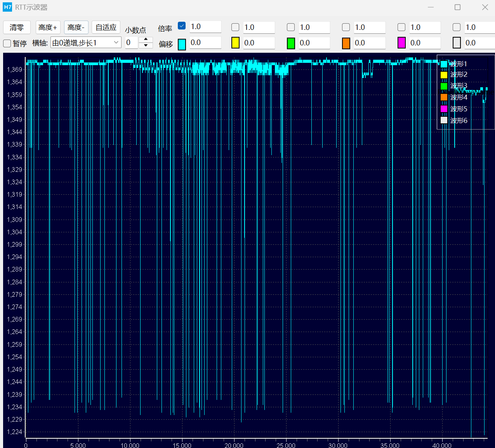
Task: Select 波形6 in the chart legend
Action: [x=459, y=121]
